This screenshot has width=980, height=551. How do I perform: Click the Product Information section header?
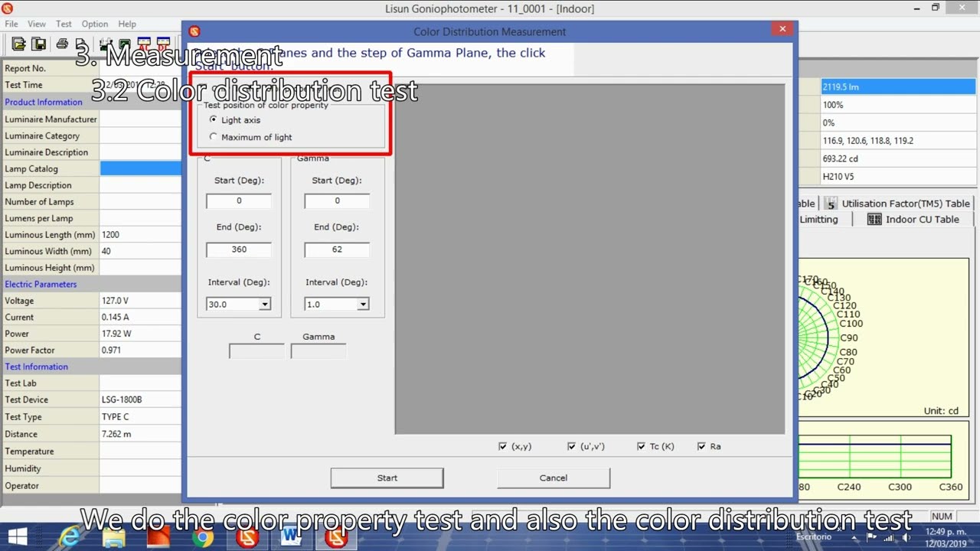coord(44,102)
